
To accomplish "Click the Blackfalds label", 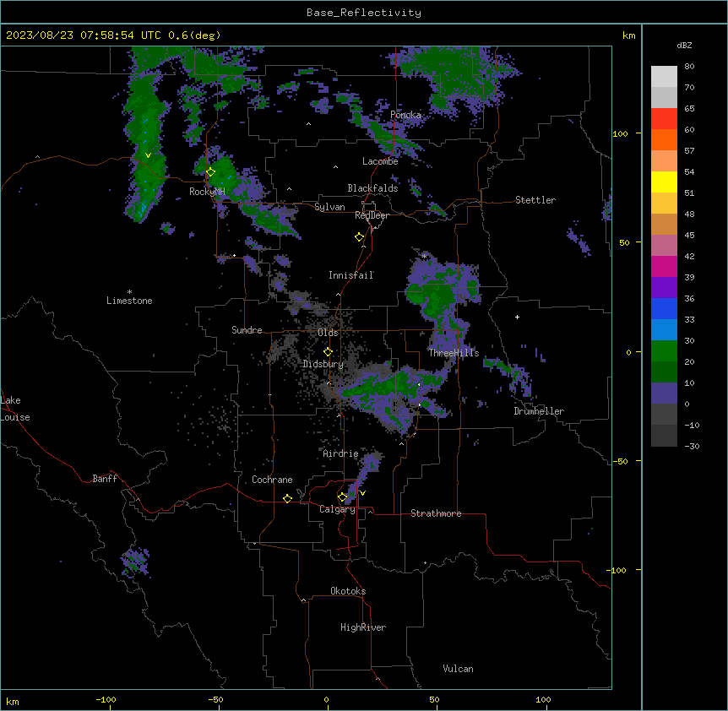I will tap(372, 188).
